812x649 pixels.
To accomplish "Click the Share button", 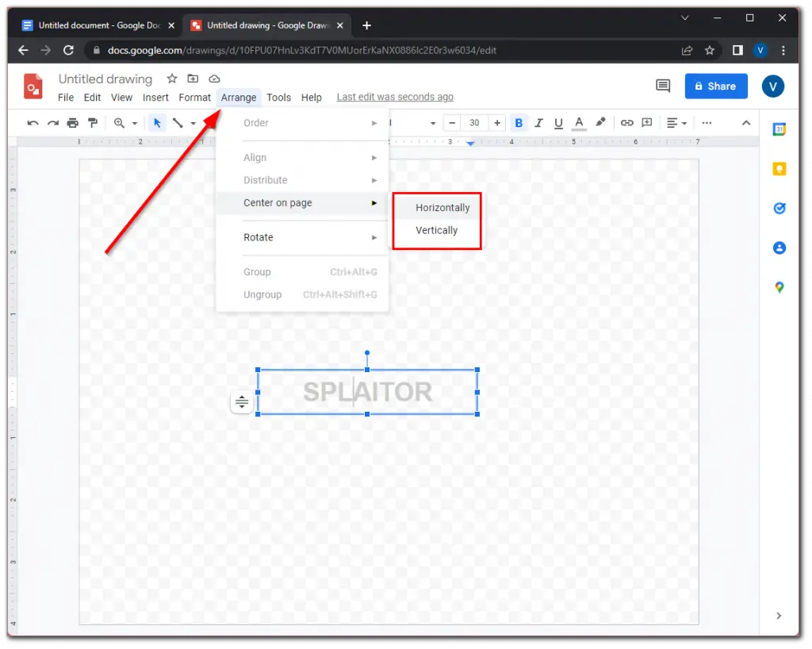I will click(x=716, y=86).
